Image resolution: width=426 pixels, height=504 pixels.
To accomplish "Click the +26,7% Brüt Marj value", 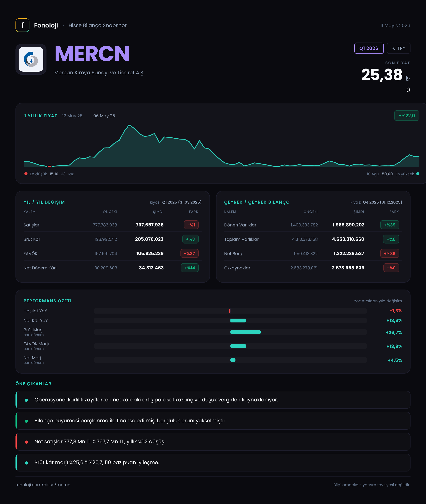I will 394,332.
